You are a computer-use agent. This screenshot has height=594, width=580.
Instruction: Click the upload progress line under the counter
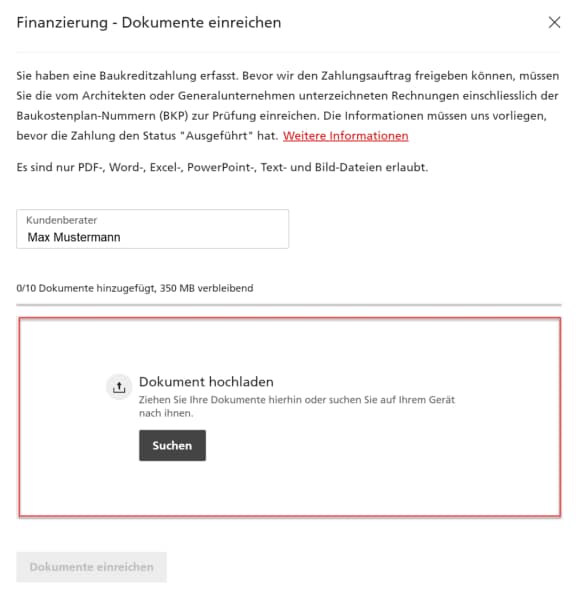289,304
